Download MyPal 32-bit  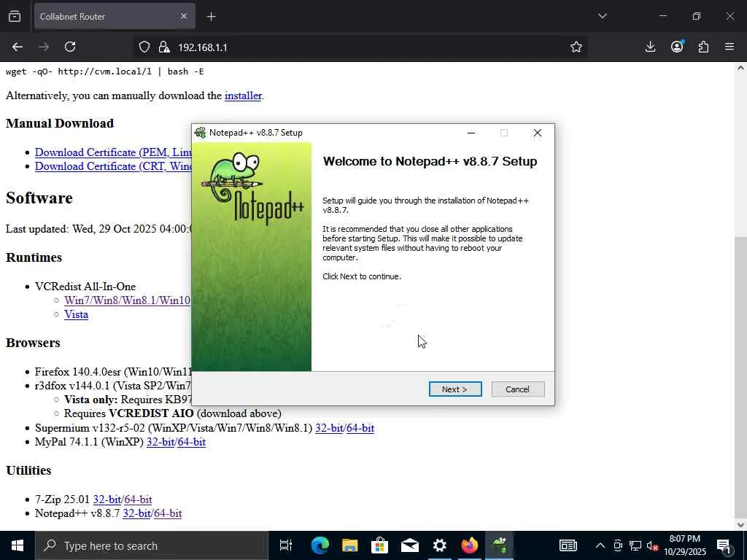[x=160, y=442]
